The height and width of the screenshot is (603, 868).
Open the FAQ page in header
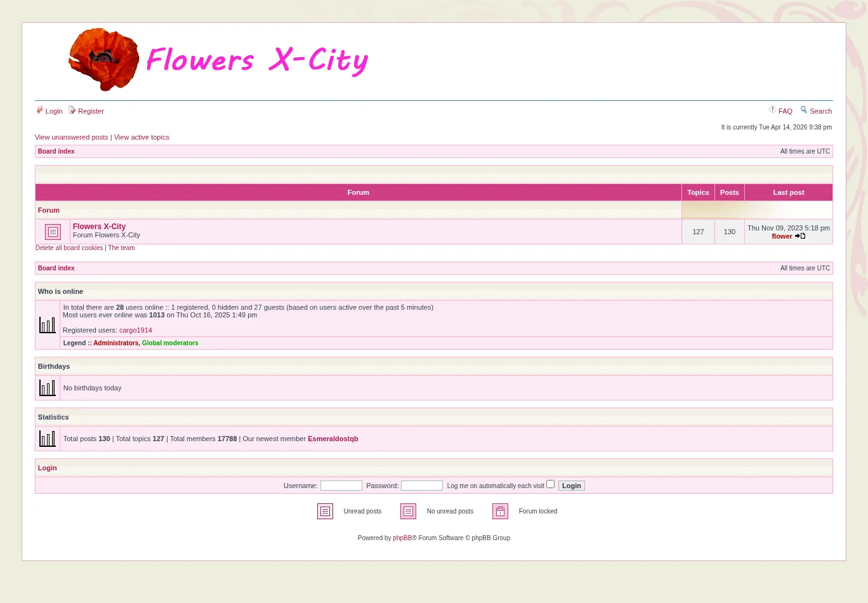[785, 111]
